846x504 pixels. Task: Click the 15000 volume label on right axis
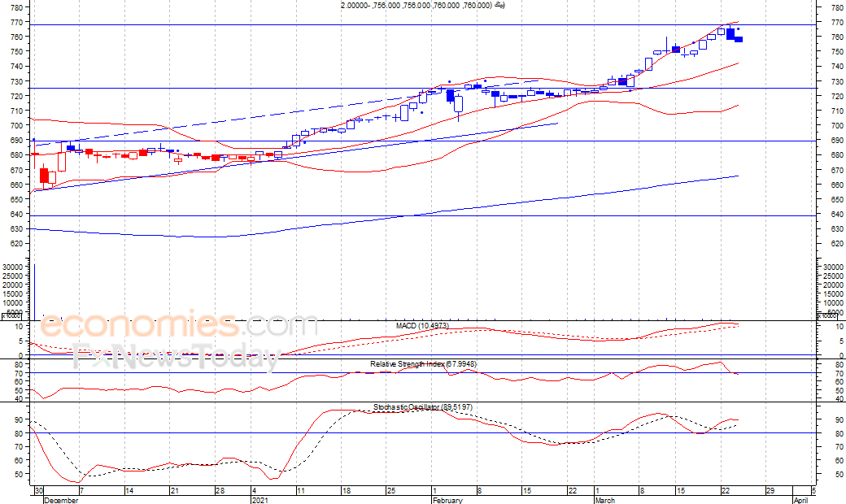tap(834, 293)
